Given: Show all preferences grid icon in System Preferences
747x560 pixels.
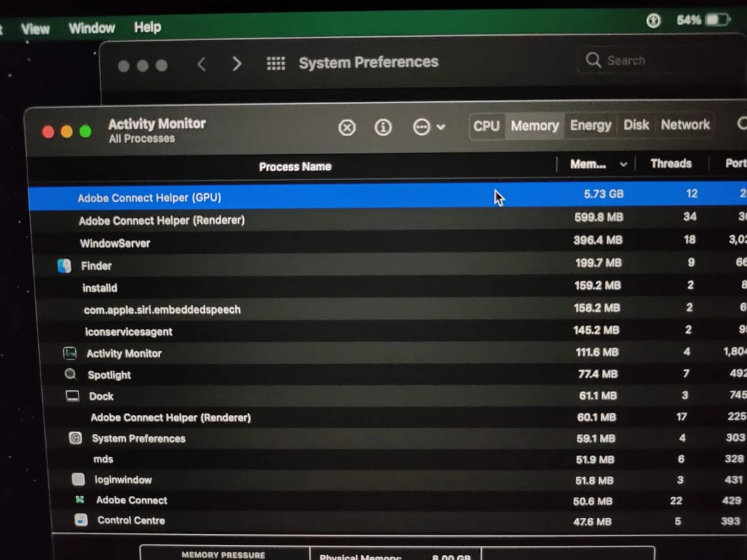Looking at the screenshot, I should click(276, 64).
